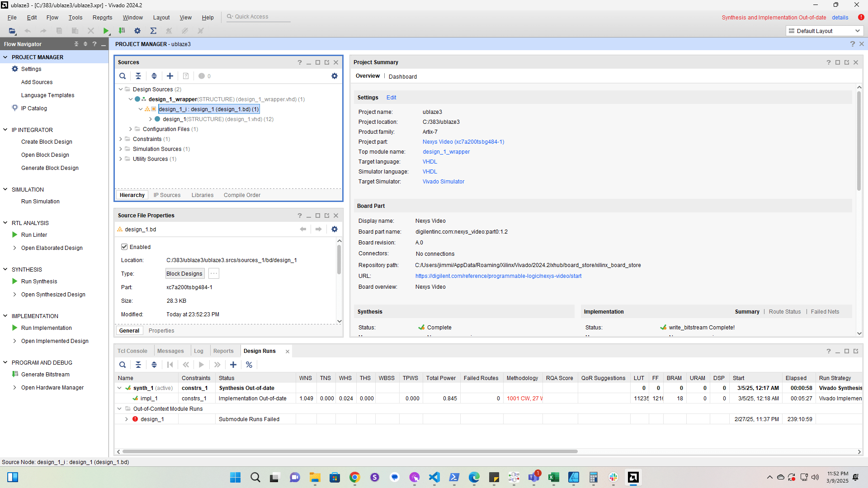Click the percent icon in Design Runs
868x488 pixels.
249,365
